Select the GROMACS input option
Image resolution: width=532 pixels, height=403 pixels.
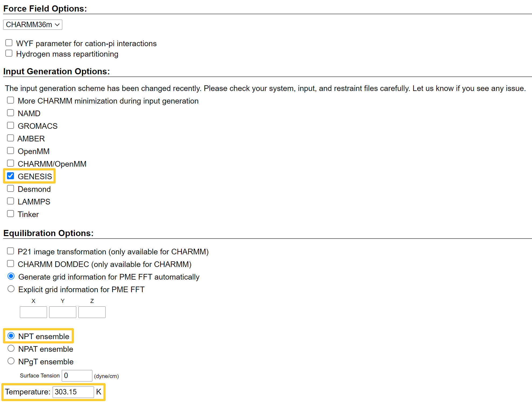pyautogui.click(x=10, y=126)
